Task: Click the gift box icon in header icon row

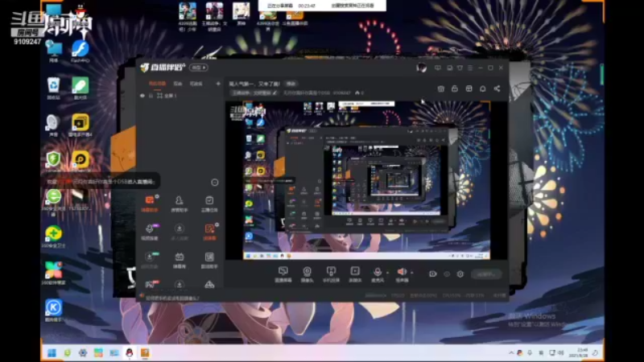Action: pos(440,88)
